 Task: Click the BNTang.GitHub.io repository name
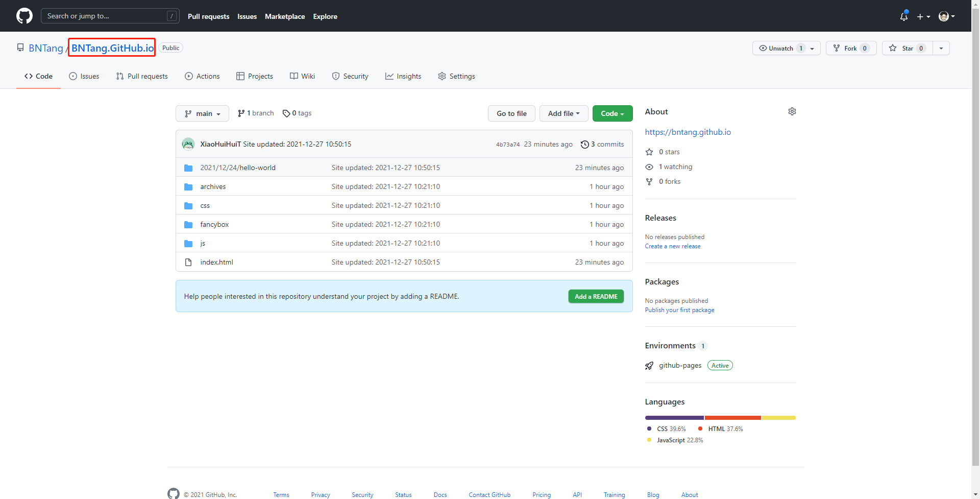click(x=112, y=48)
